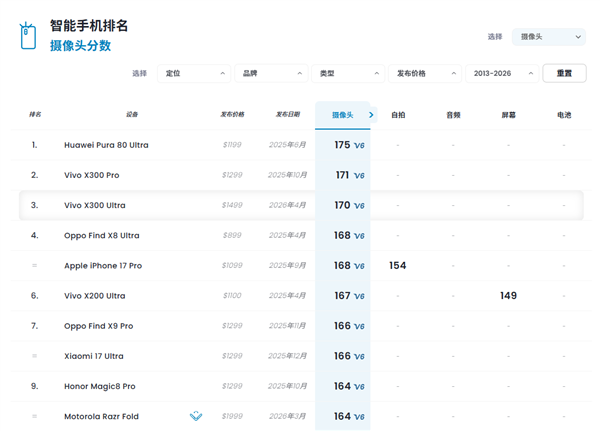Click the badge icon next to Motorola Razr Fold
This screenshot has width=600, height=431.
tap(196, 416)
